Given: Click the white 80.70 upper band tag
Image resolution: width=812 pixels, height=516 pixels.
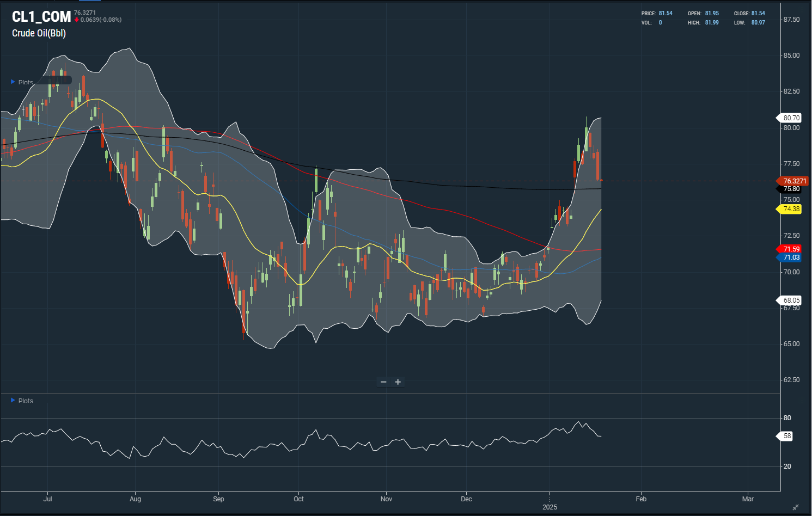Looking at the screenshot, I should tap(790, 118).
